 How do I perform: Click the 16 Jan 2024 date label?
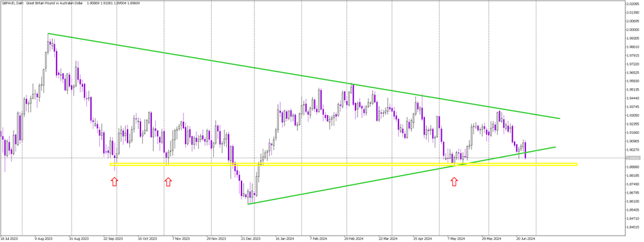pyautogui.click(x=285, y=238)
